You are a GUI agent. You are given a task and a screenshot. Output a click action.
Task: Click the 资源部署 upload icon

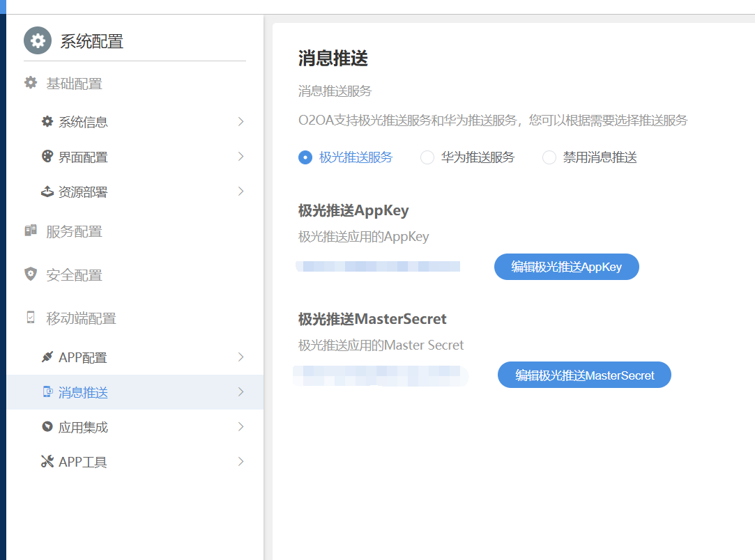(x=47, y=192)
